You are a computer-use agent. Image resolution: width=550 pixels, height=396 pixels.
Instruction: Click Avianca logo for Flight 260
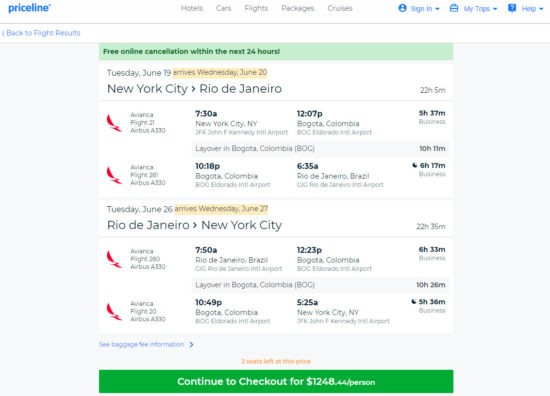point(114,259)
